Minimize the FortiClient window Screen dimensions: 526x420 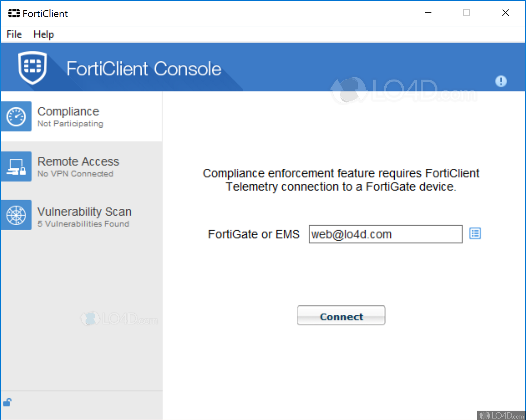click(428, 13)
